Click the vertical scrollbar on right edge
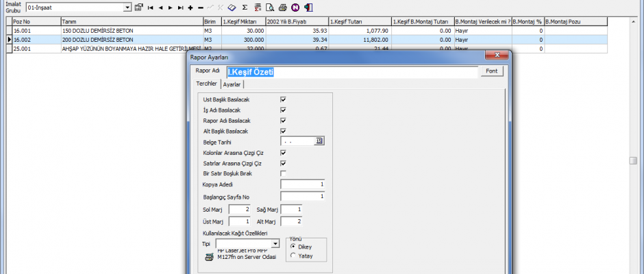 point(634,160)
